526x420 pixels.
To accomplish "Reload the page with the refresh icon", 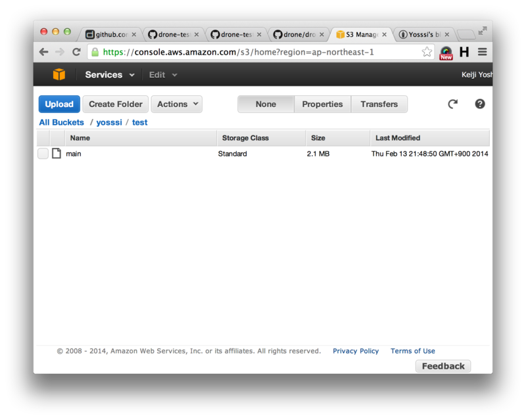I will 76,52.
